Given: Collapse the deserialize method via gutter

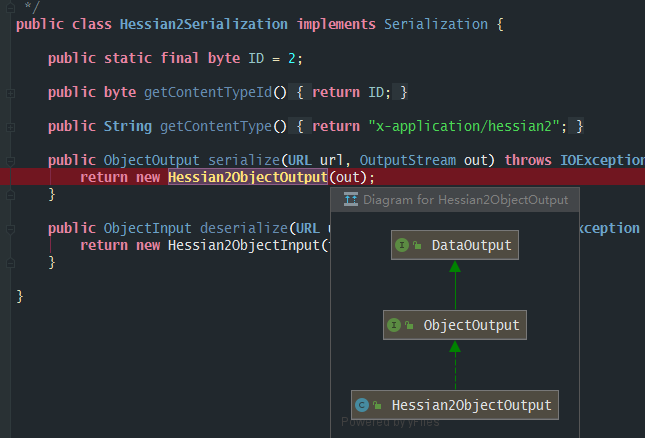Looking at the screenshot, I should click(x=10, y=228).
